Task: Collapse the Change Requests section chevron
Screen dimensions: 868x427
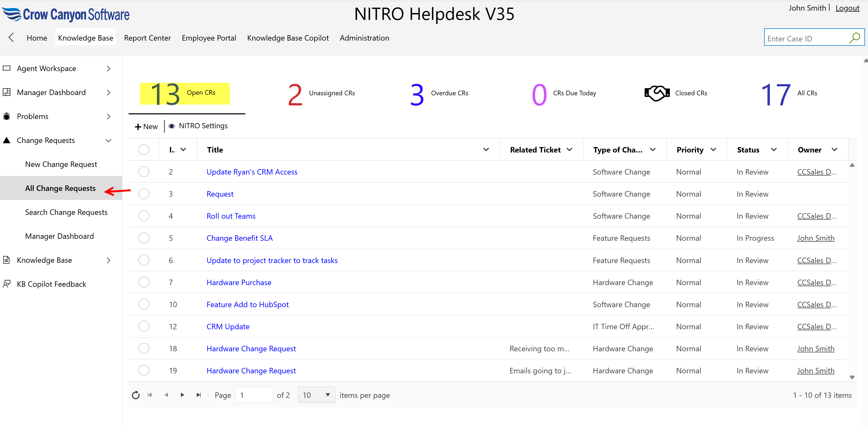Action: [x=108, y=141]
